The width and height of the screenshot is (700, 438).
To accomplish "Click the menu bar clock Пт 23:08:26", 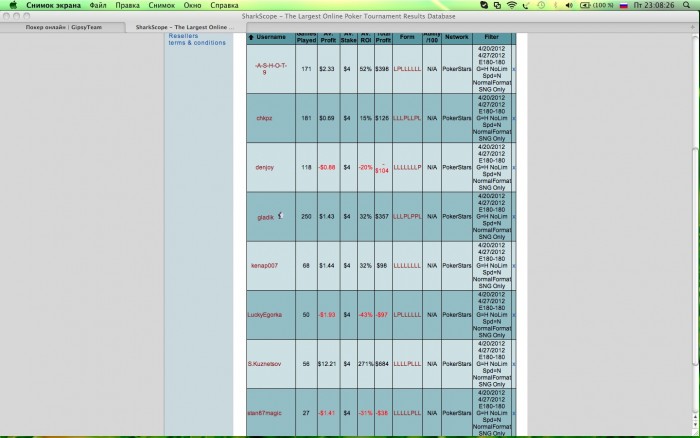I will click(x=654, y=5).
